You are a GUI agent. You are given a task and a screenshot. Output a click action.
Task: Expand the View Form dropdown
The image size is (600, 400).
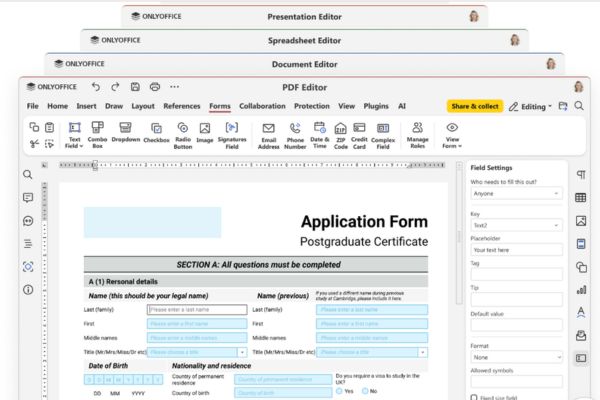coord(460,146)
